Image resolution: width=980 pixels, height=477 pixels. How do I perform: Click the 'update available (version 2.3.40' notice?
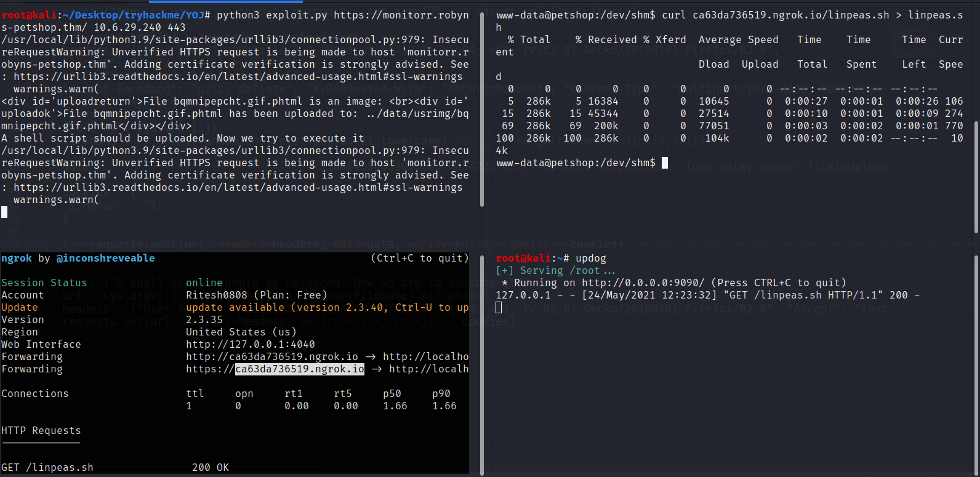click(x=287, y=307)
